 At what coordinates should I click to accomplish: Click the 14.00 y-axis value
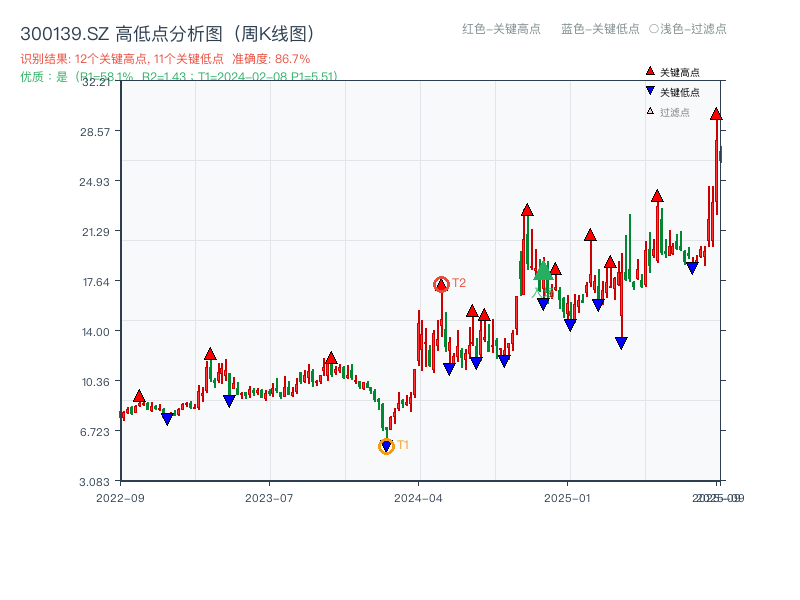[x=96, y=332]
